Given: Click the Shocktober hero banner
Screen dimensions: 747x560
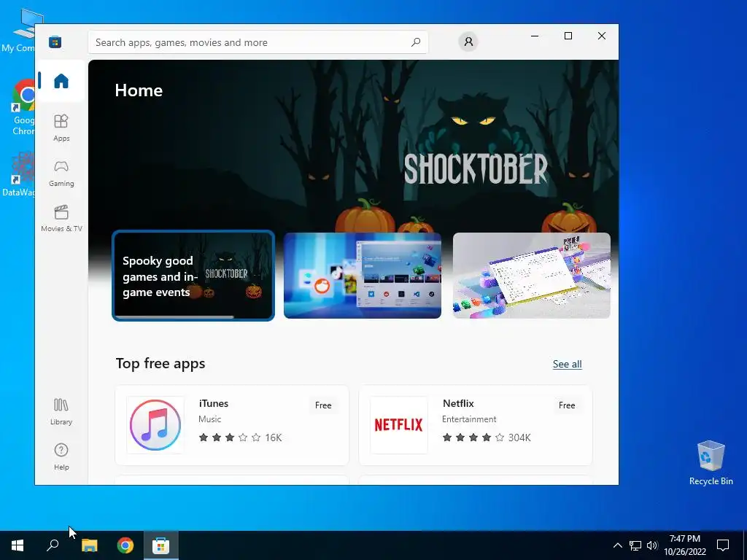Looking at the screenshot, I should pos(354,145).
